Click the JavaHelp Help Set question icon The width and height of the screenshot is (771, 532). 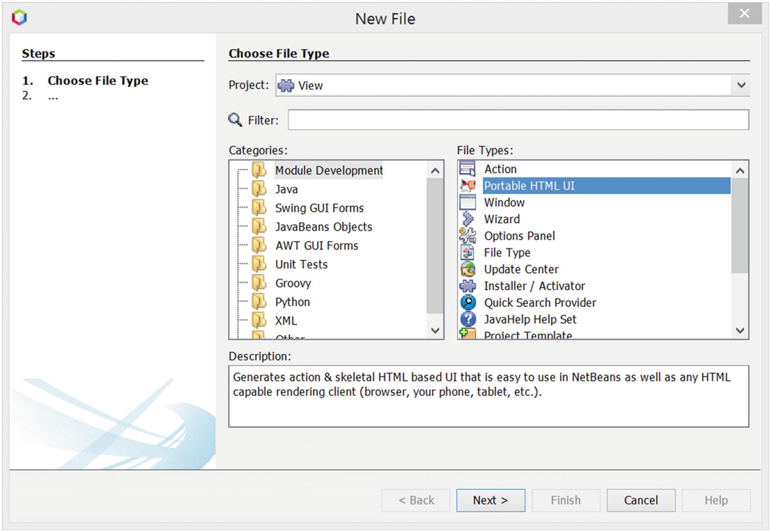tap(468, 319)
